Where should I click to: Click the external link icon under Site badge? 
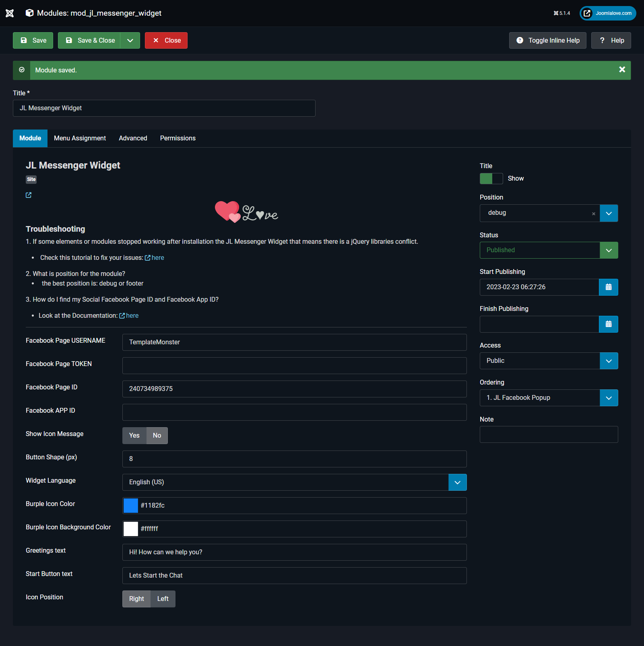29,195
